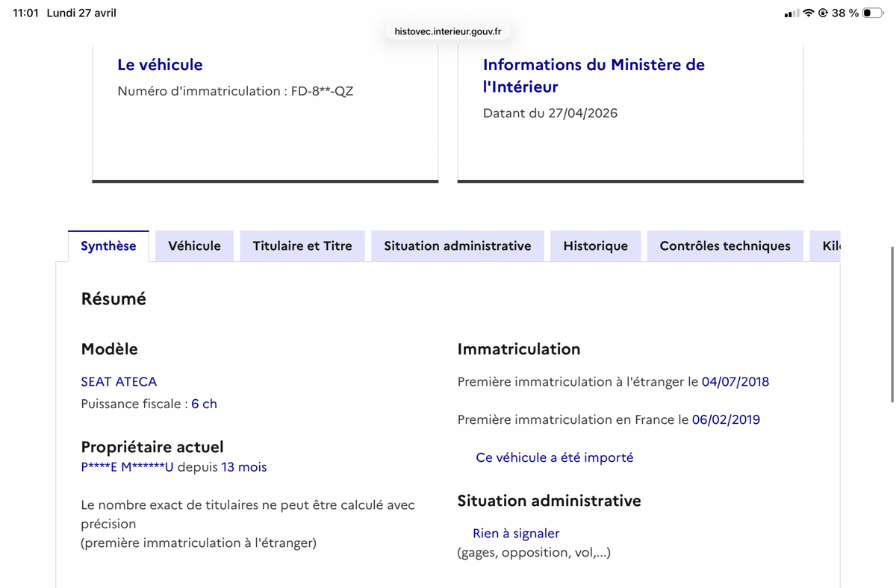This screenshot has width=896, height=588.
Task: Select the Historique tab
Action: [595, 245]
